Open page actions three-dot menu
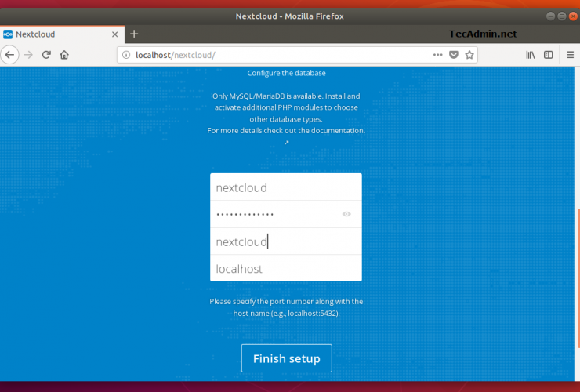Image resolution: width=580 pixels, height=392 pixels. click(x=437, y=55)
